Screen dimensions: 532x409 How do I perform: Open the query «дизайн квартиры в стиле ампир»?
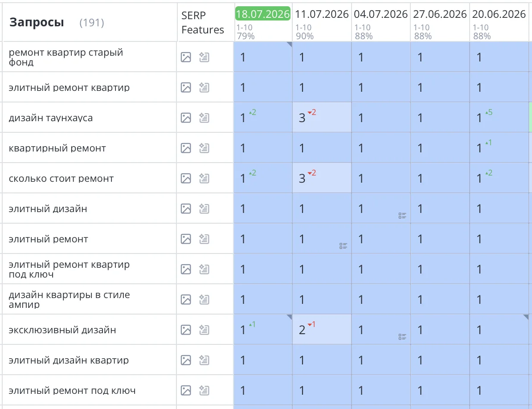coord(69,299)
